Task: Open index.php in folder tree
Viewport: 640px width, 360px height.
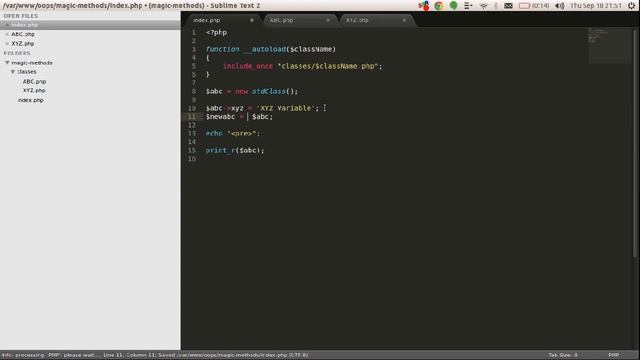Action: tap(31, 100)
